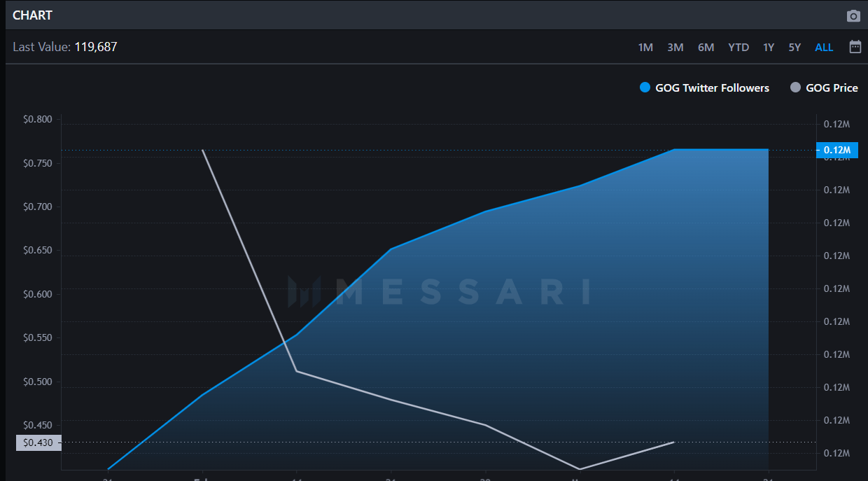Image resolution: width=868 pixels, height=481 pixels.
Task: Click the $0.450 left axis label
Action: 38,426
